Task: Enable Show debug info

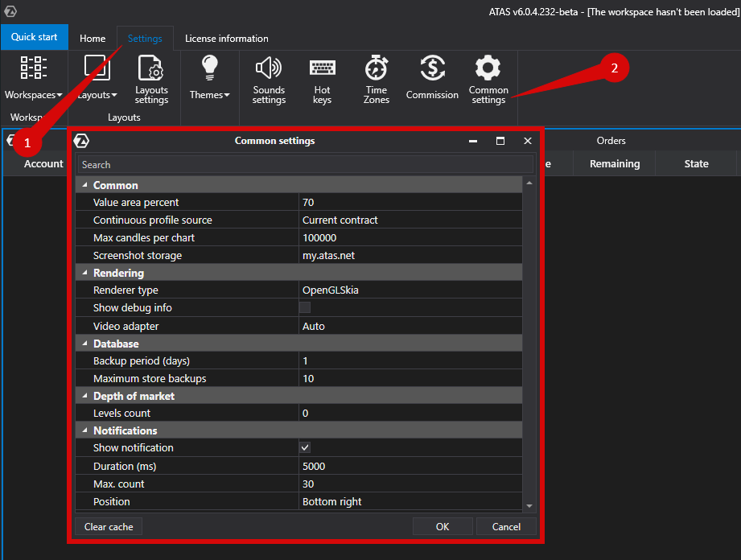Action: coord(304,307)
